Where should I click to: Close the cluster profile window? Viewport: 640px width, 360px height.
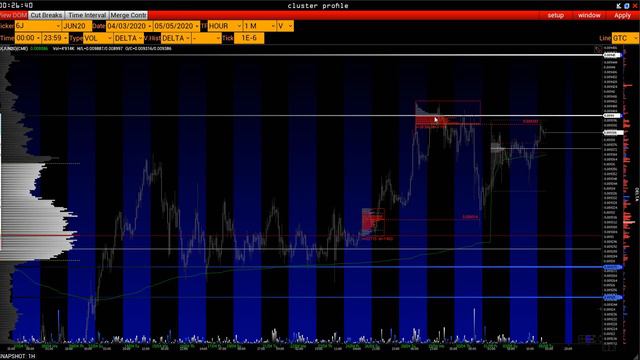point(635,6)
